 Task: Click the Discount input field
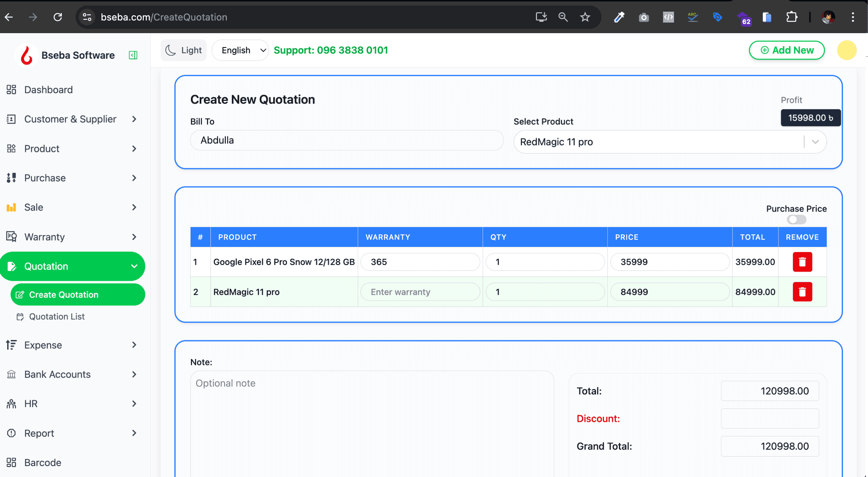click(x=769, y=419)
